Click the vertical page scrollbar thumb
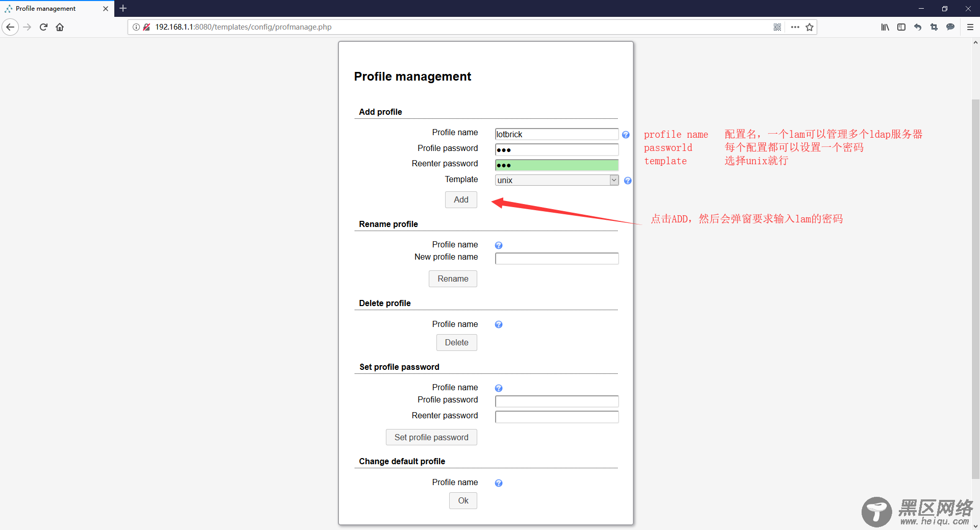 (975, 289)
